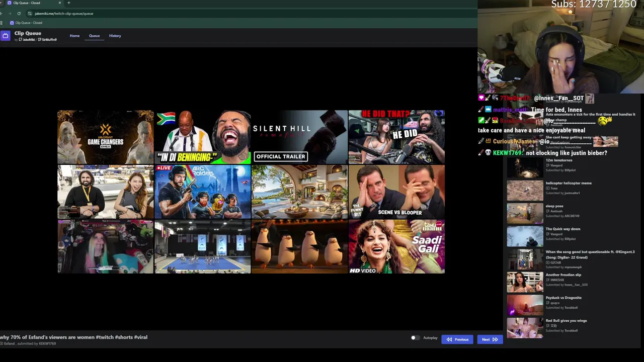Open the Saadi Gali HD video thumbnail

[396, 246]
